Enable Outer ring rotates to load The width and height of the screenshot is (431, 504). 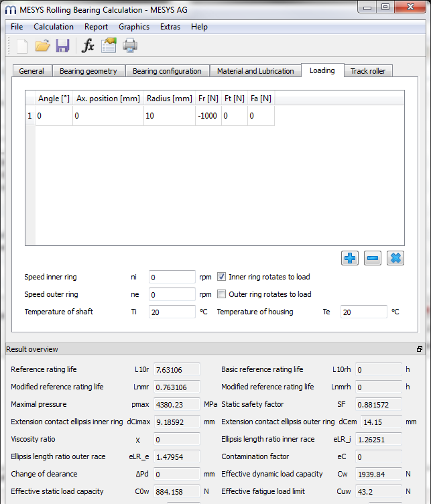point(222,294)
